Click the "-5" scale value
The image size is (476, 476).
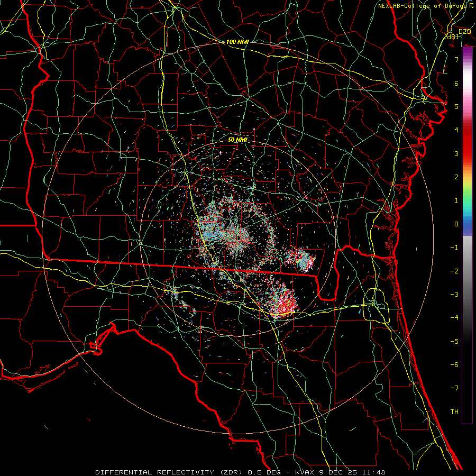coord(454,342)
